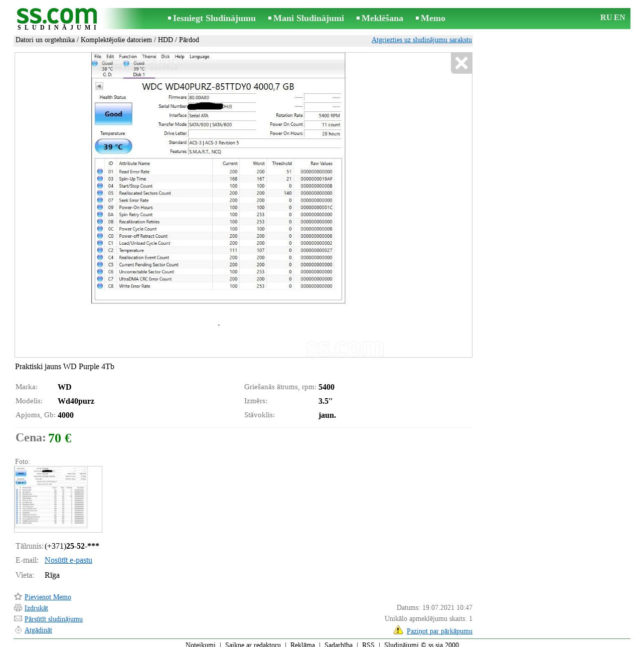Open RSS footer link
Image resolution: width=644 pixels, height=647 pixels.
[368, 644]
